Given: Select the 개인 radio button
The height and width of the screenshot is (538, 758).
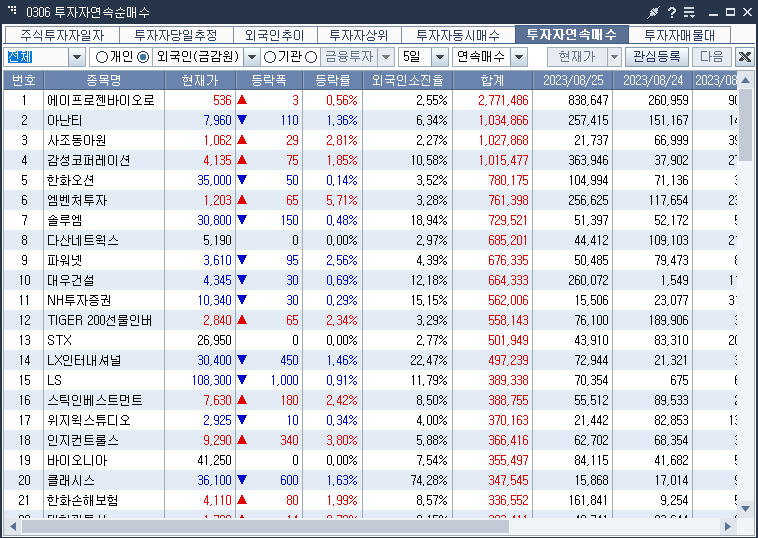Looking at the screenshot, I should click(x=102, y=57).
